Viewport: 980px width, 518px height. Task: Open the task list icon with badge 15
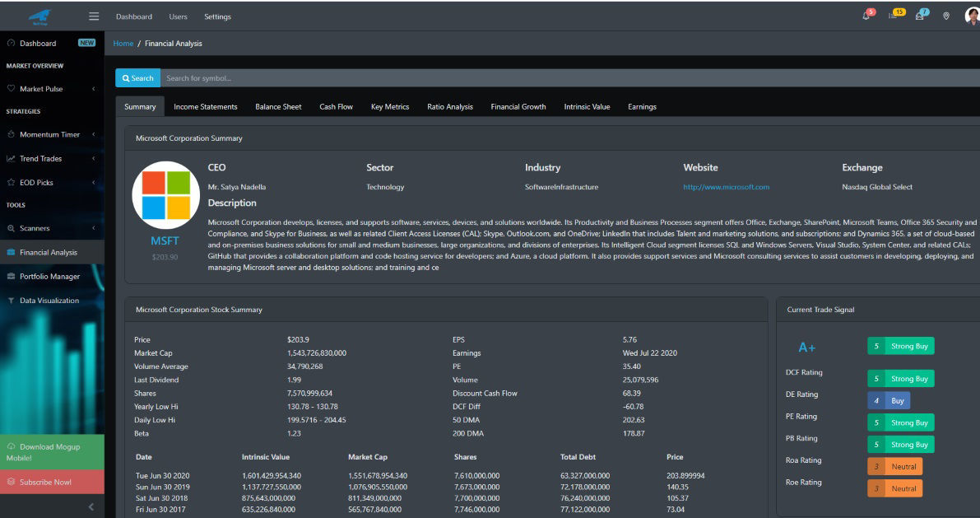pyautogui.click(x=893, y=16)
